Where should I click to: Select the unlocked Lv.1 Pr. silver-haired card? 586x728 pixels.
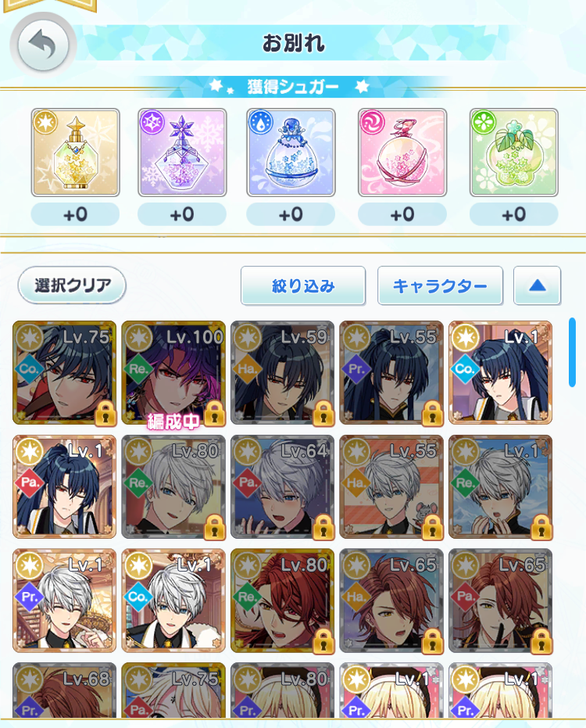tap(64, 600)
